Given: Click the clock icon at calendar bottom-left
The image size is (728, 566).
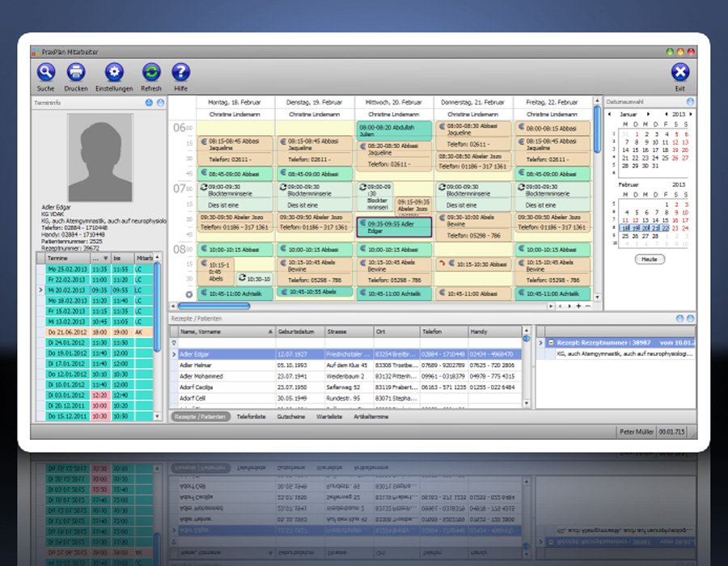Looking at the screenshot, I should point(189,294).
